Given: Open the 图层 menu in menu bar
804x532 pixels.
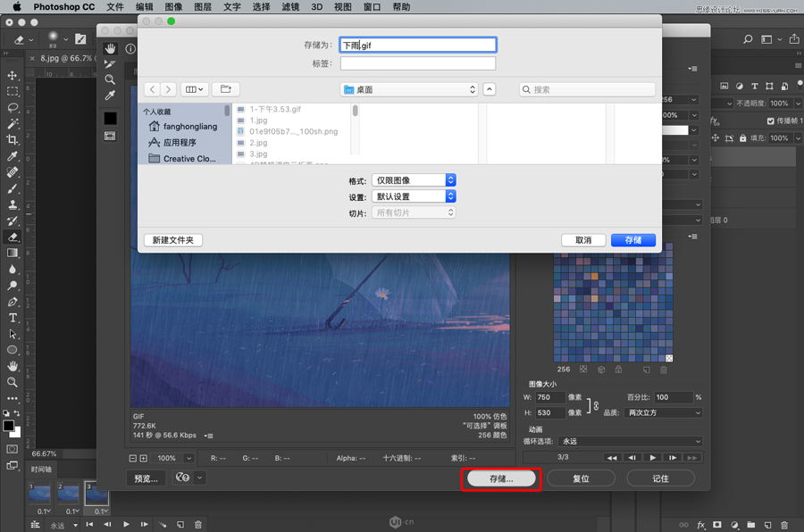Looking at the screenshot, I should (202, 7).
